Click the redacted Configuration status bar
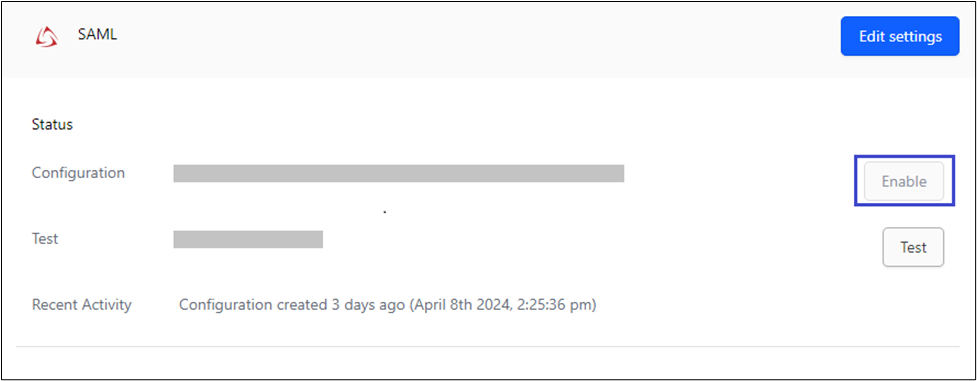The image size is (977, 381). (x=399, y=173)
